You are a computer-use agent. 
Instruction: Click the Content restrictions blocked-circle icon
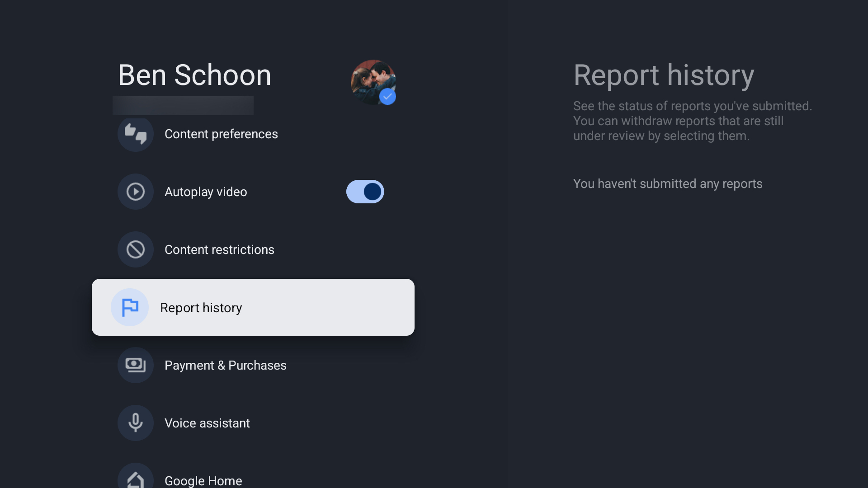coord(136,249)
